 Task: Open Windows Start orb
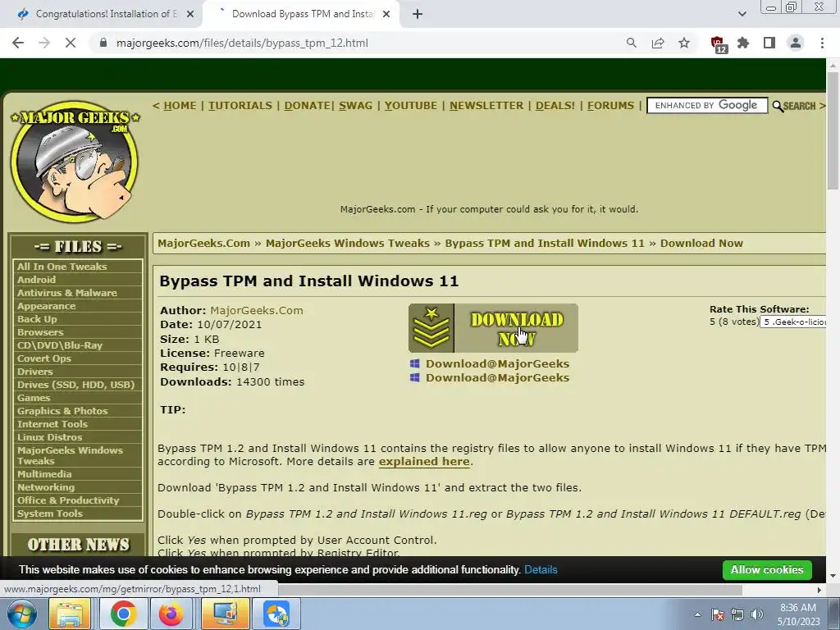point(22,614)
